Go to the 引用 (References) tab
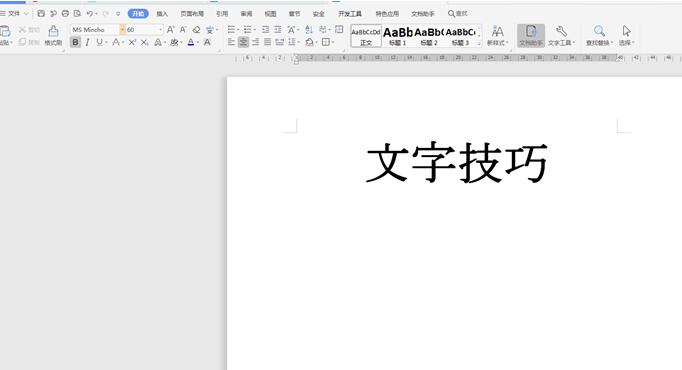This screenshot has width=682, height=370. [222, 13]
